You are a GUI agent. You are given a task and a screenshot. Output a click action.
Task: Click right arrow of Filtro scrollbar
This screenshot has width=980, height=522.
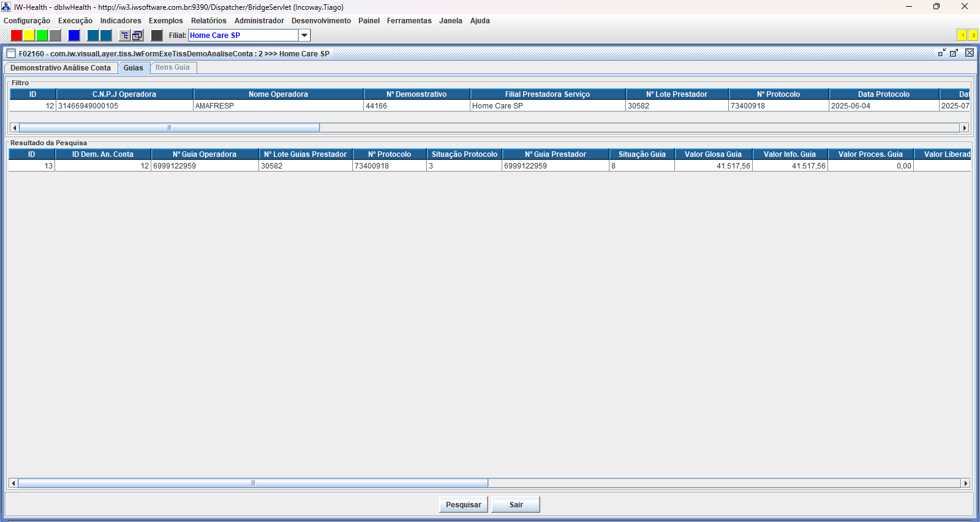pos(965,128)
